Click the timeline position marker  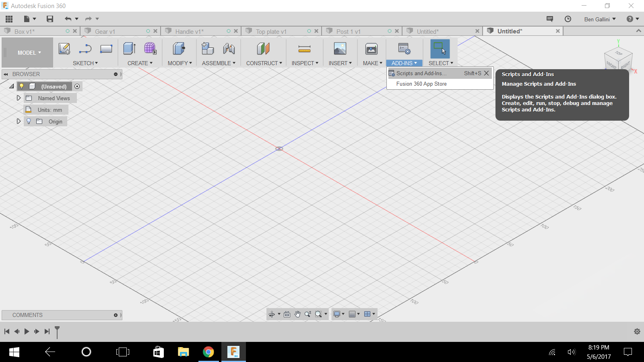(57, 332)
